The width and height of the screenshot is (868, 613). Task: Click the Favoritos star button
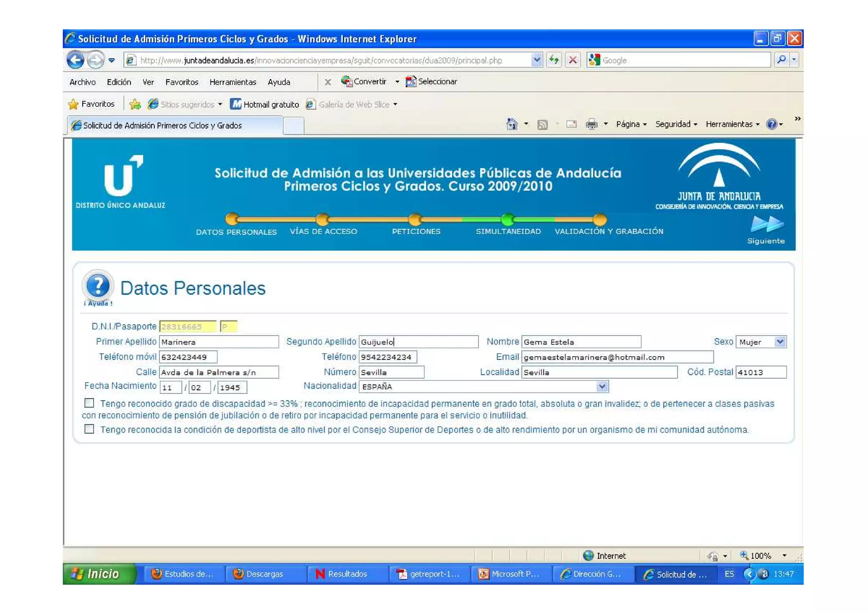92,104
